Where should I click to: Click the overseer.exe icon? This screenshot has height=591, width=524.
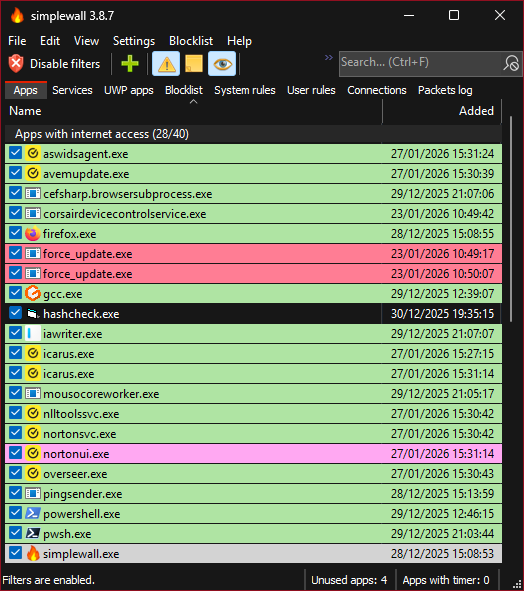coord(33,473)
